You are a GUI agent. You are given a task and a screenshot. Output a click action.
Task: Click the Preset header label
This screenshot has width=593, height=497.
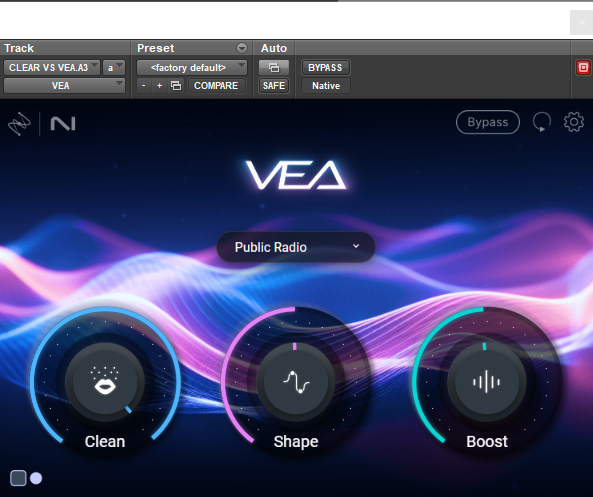[x=155, y=48]
